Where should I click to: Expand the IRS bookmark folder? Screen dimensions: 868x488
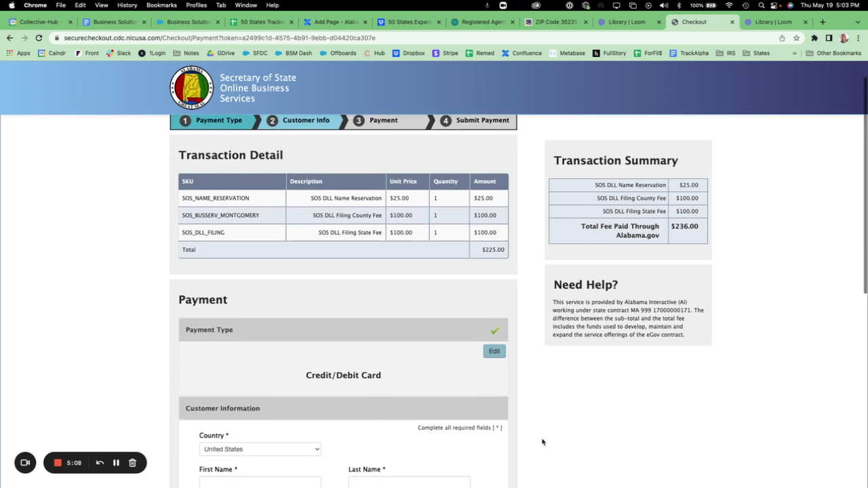[x=726, y=53]
